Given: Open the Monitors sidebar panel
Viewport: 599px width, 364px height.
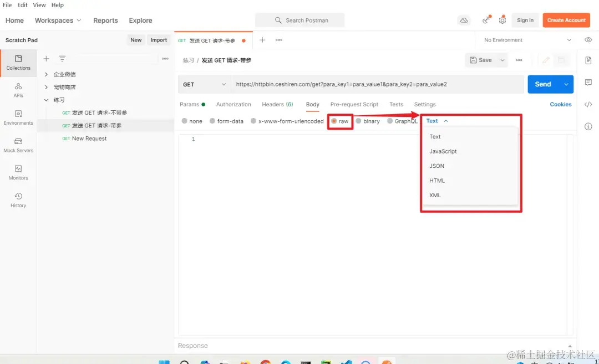Looking at the screenshot, I should (x=18, y=172).
